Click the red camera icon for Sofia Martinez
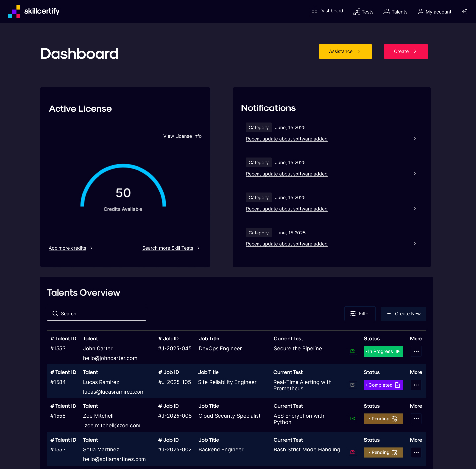 [x=353, y=452]
